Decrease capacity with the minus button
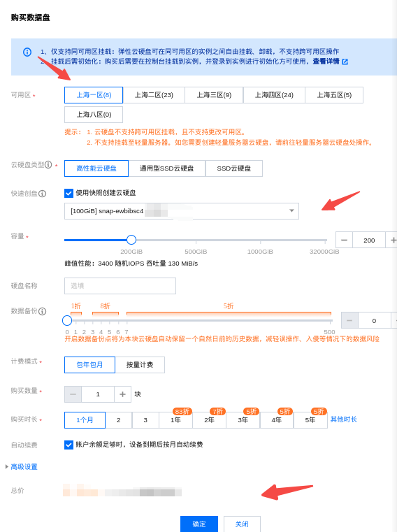 [x=344, y=240]
